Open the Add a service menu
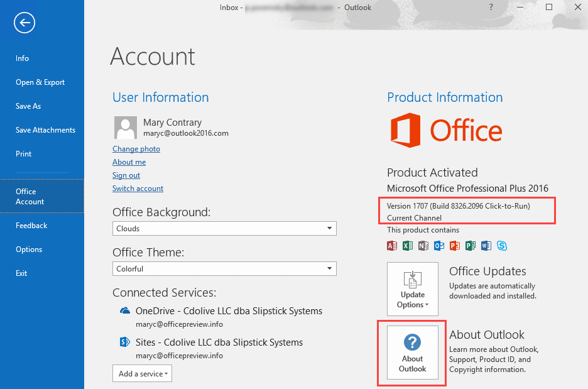 pos(142,374)
